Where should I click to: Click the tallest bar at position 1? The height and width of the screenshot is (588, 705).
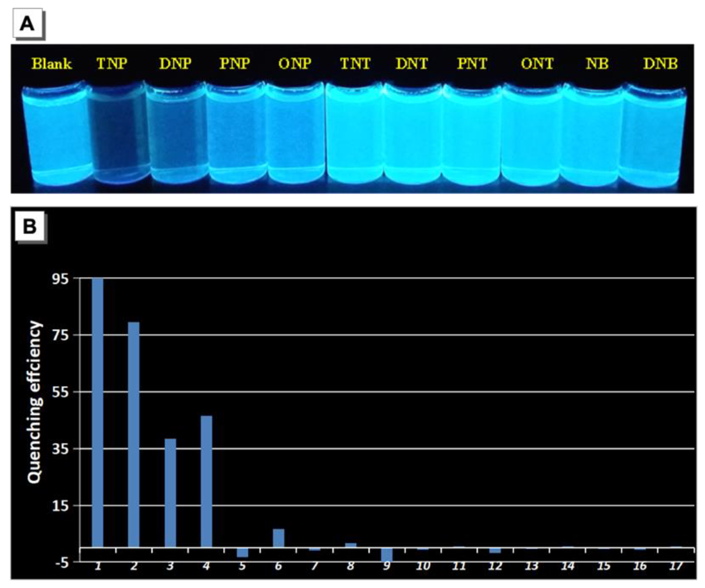click(98, 413)
